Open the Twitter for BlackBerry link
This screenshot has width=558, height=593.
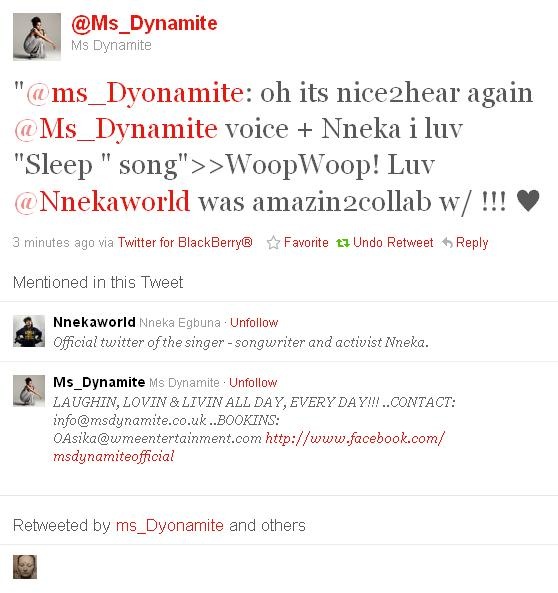tap(185, 242)
